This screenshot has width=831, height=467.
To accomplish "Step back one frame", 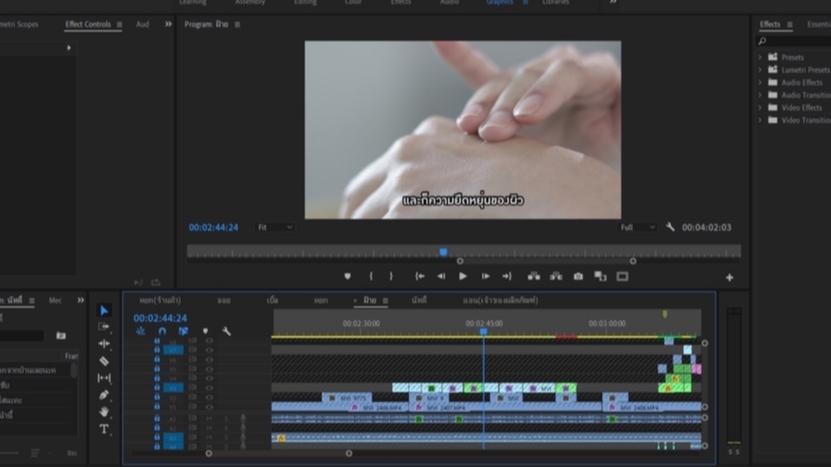I will (441, 276).
